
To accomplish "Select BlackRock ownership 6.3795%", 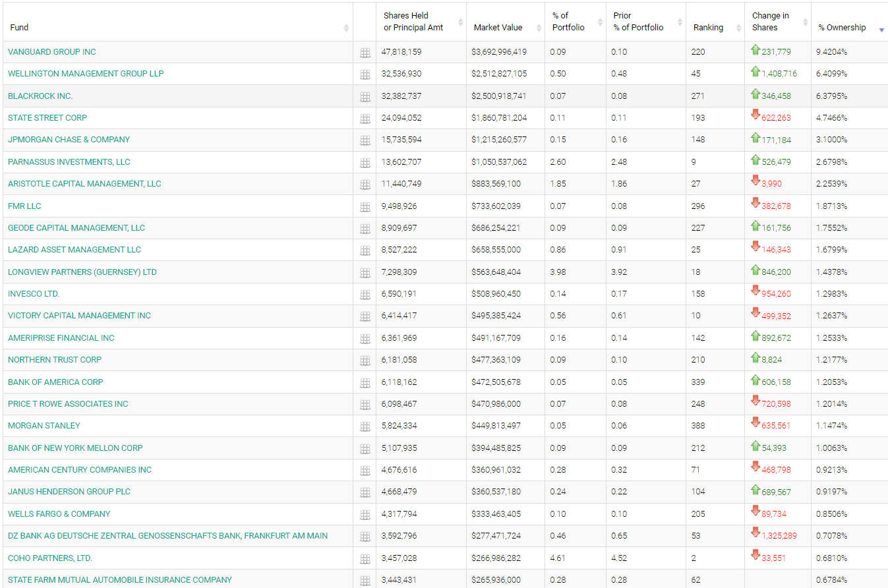I will tap(833, 96).
